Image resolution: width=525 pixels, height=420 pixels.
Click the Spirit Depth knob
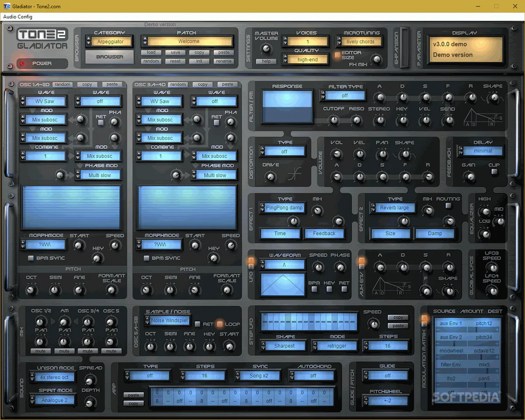[91, 402]
